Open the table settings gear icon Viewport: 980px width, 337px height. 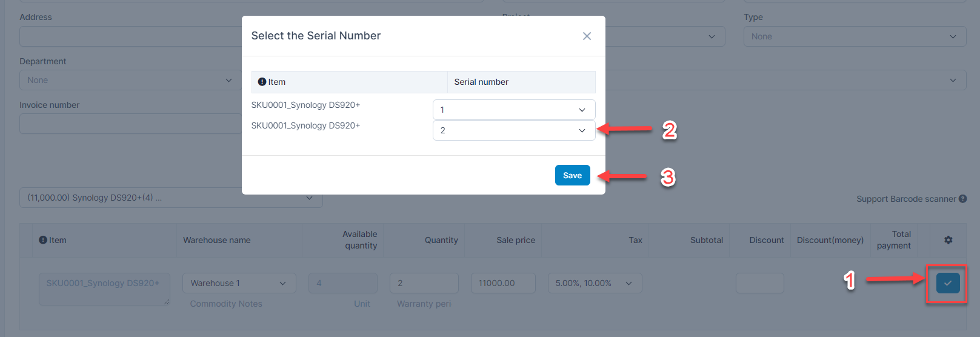coord(948,240)
